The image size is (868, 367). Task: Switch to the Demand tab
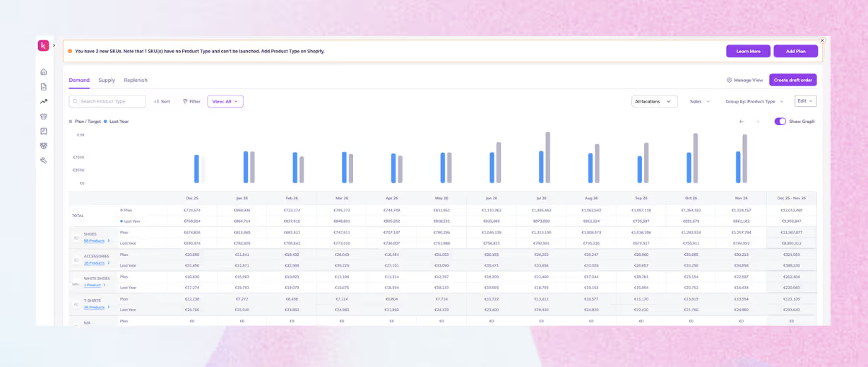click(x=79, y=80)
